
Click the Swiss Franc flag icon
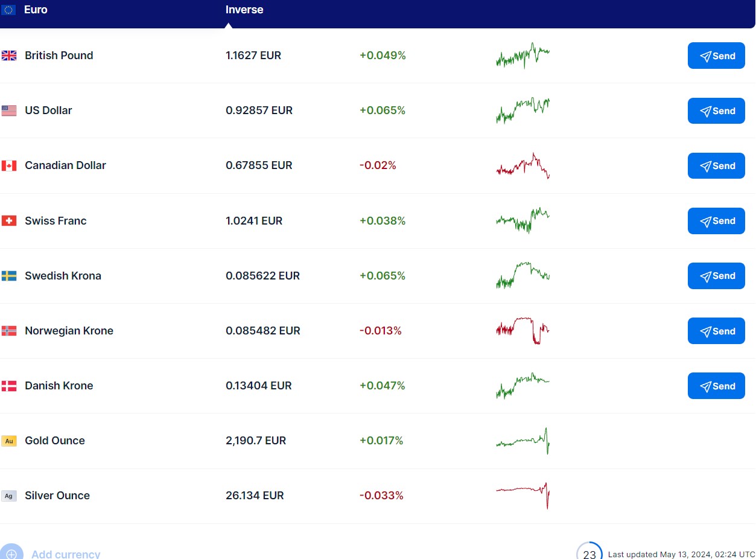pos(9,221)
